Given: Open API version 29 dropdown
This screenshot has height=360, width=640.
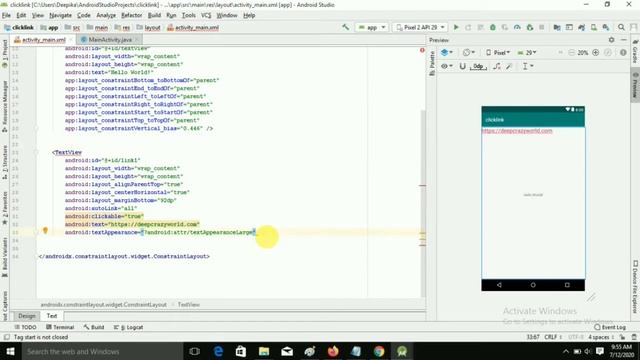Looking at the screenshot, I should [x=527, y=53].
